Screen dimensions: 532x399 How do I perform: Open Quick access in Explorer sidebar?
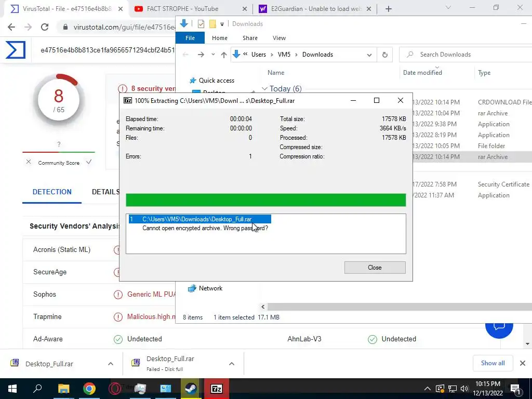pos(217,81)
